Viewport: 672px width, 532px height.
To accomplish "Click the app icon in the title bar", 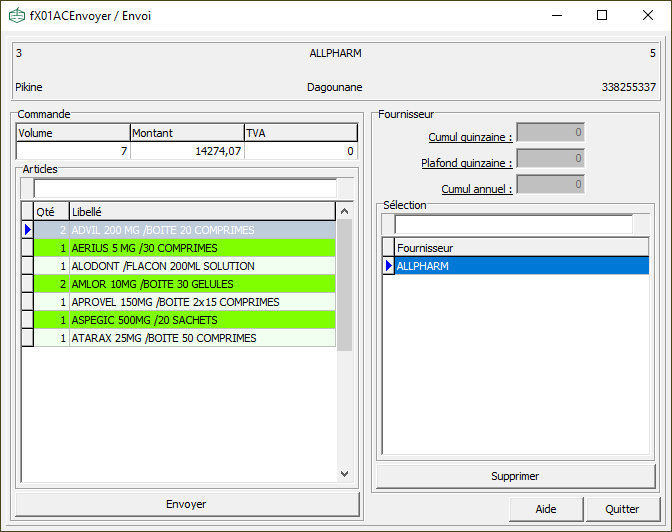I will coord(17,16).
